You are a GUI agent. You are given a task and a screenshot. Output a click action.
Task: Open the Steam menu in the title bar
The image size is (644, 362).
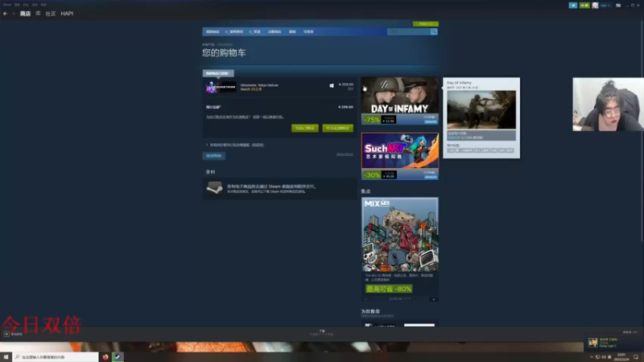[x=7, y=5]
